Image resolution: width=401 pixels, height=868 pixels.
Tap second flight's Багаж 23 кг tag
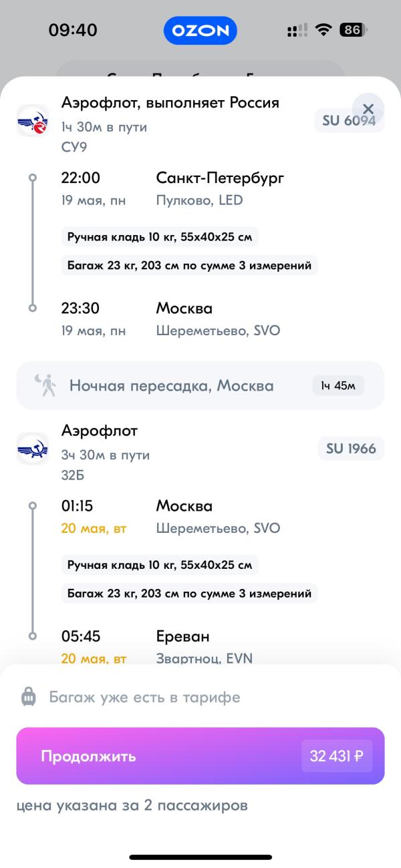189,593
